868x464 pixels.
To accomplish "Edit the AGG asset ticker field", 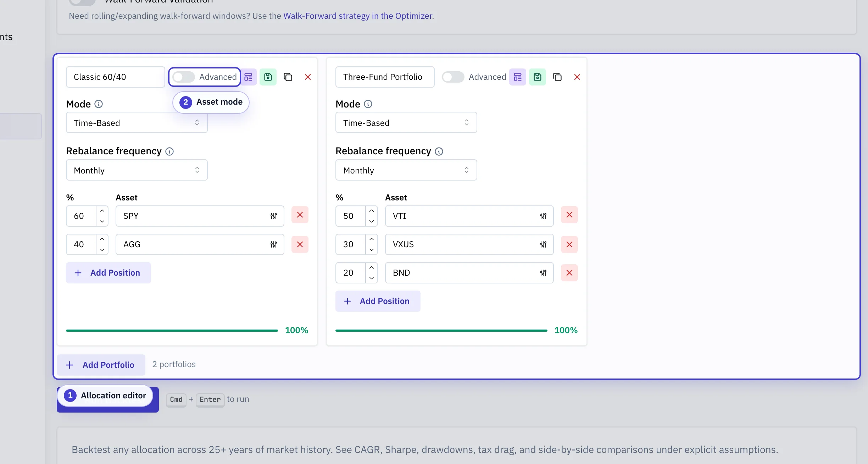I will coord(200,244).
